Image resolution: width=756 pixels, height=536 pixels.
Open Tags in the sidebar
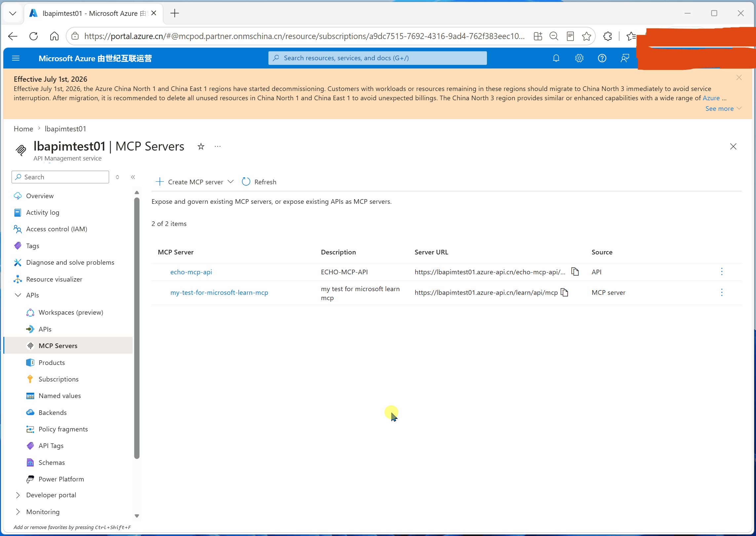pos(33,246)
